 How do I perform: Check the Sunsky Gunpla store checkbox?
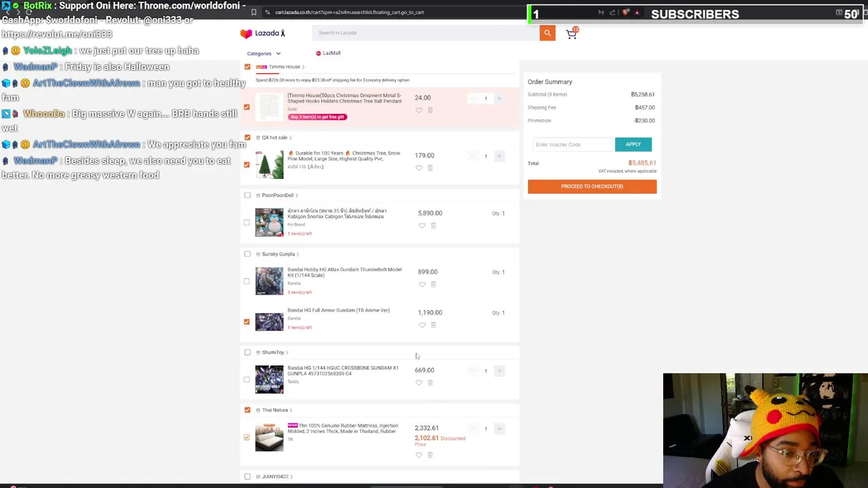click(248, 254)
